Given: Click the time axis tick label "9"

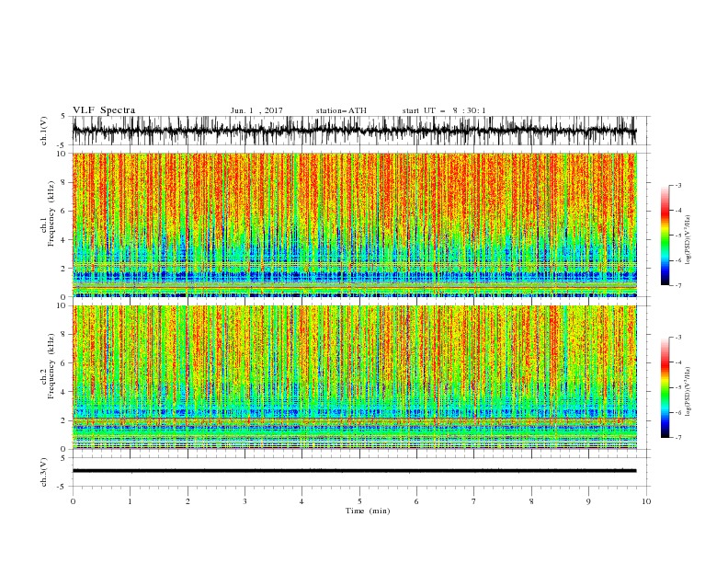Looking at the screenshot, I should (x=588, y=501).
